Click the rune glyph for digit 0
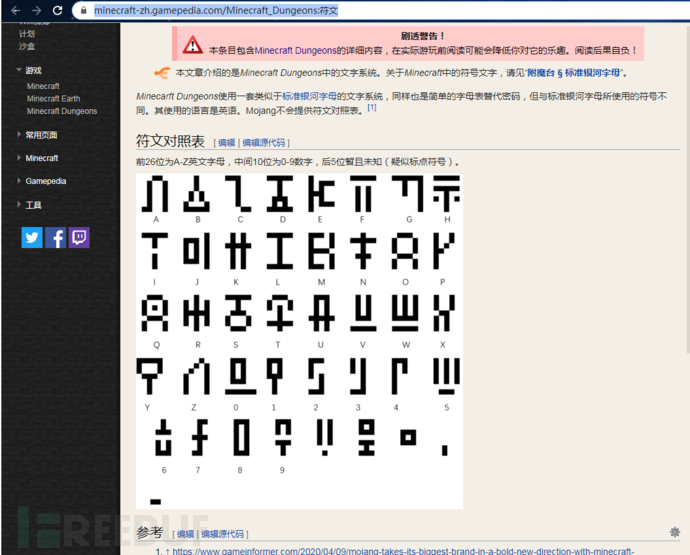 coord(240,376)
